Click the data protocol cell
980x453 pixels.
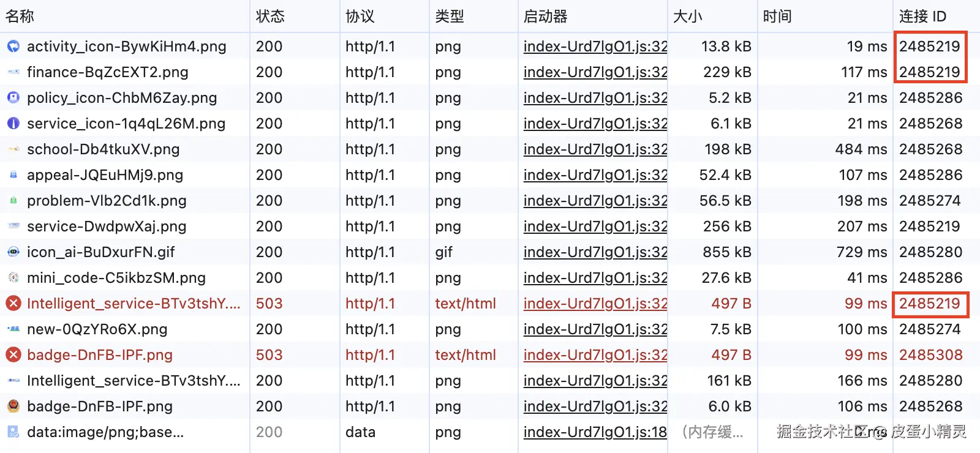[360, 432]
